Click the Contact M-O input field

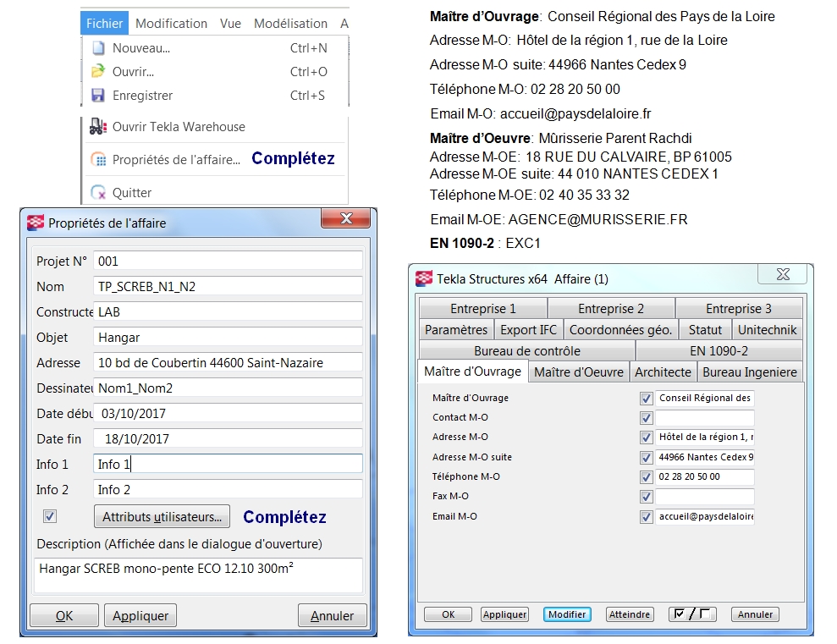(705, 418)
